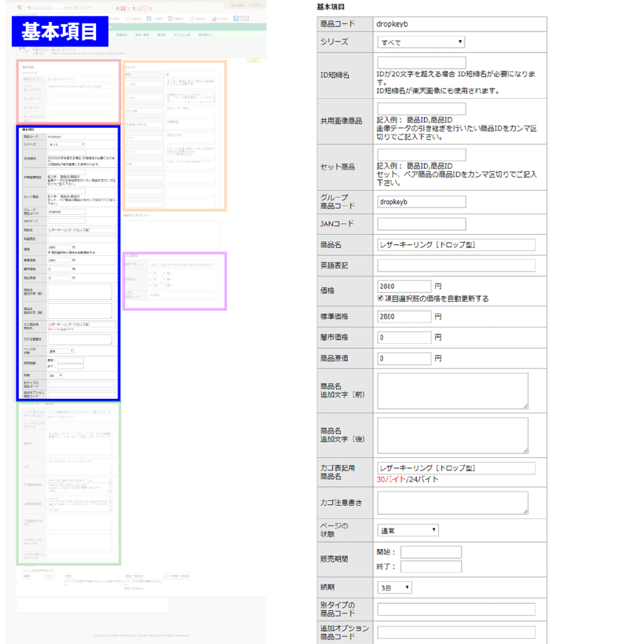Click the 標準価格 field showing 2800 in enlarged form
This screenshot has width=644, height=644.
404,316
